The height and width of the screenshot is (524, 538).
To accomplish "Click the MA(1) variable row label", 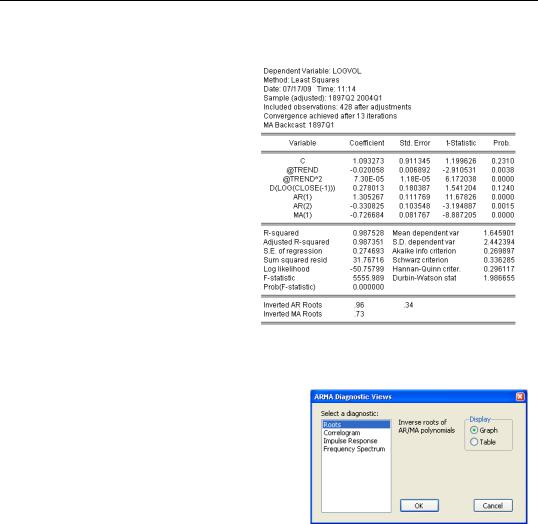I will [x=303, y=215].
